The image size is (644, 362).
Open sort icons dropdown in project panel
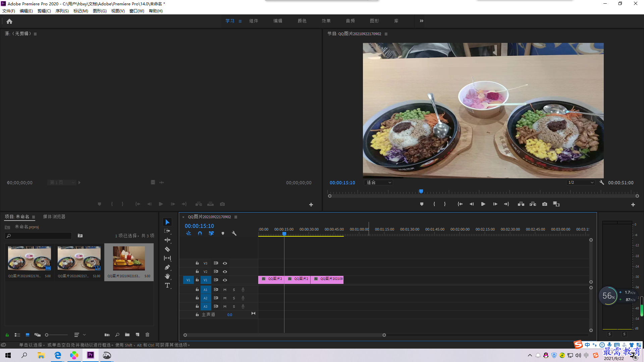coord(80,335)
